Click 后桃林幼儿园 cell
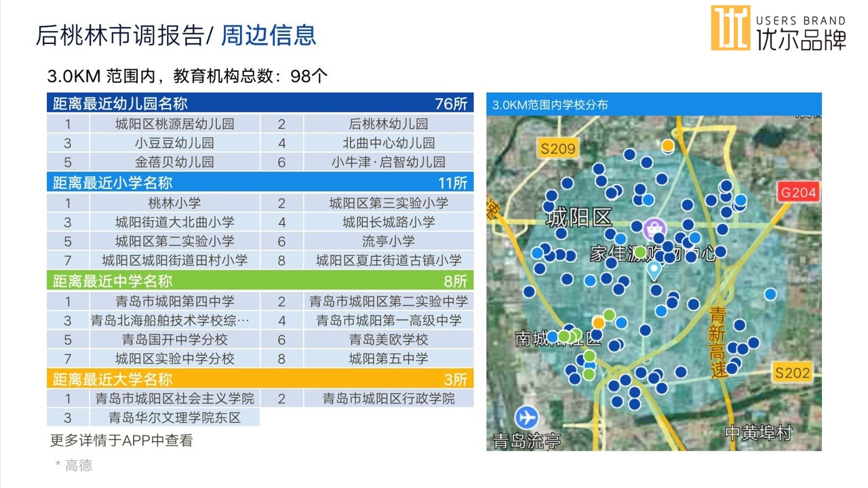The width and height of the screenshot is (868, 488). [x=389, y=124]
